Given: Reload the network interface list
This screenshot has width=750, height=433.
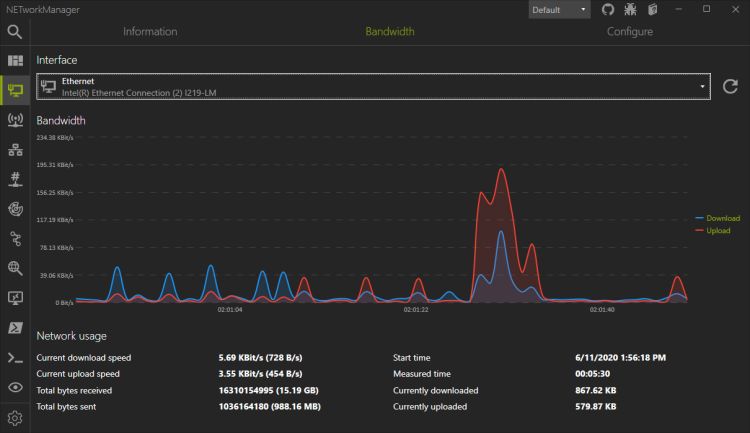Looking at the screenshot, I should pyautogui.click(x=730, y=87).
